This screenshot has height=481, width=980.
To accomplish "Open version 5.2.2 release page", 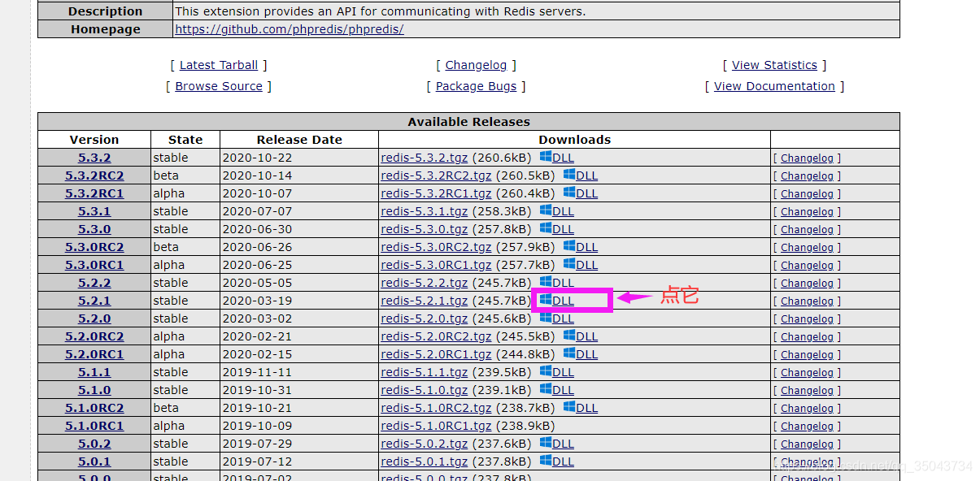I will tap(94, 283).
